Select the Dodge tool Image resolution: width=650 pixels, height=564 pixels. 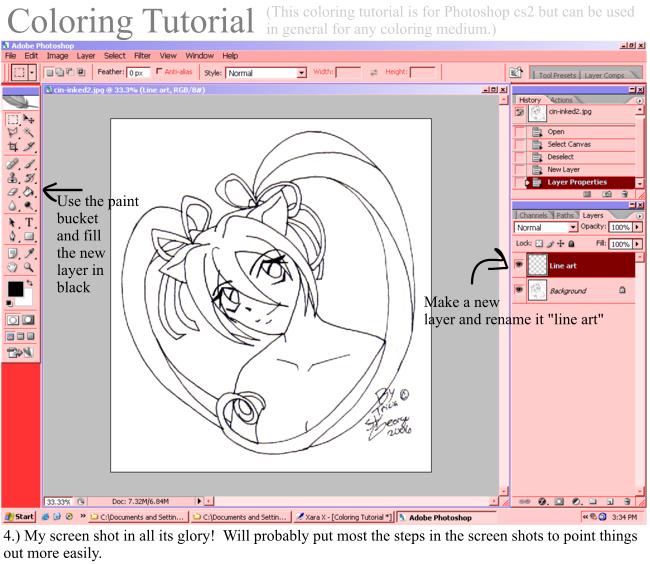pyautogui.click(x=29, y=206)
